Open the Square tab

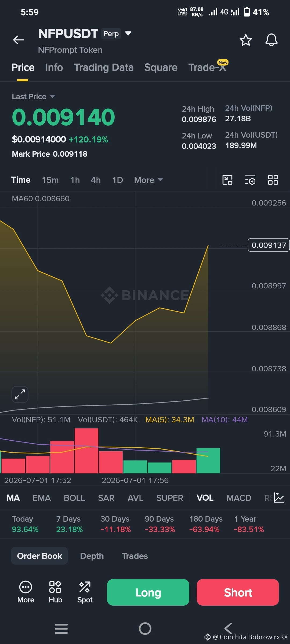pos(161,67)
